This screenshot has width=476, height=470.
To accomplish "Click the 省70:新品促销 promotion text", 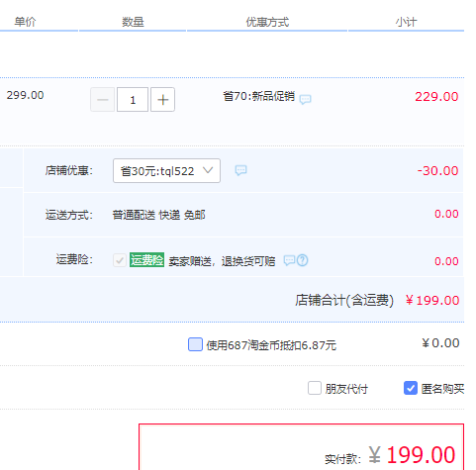I will [259, 96].
